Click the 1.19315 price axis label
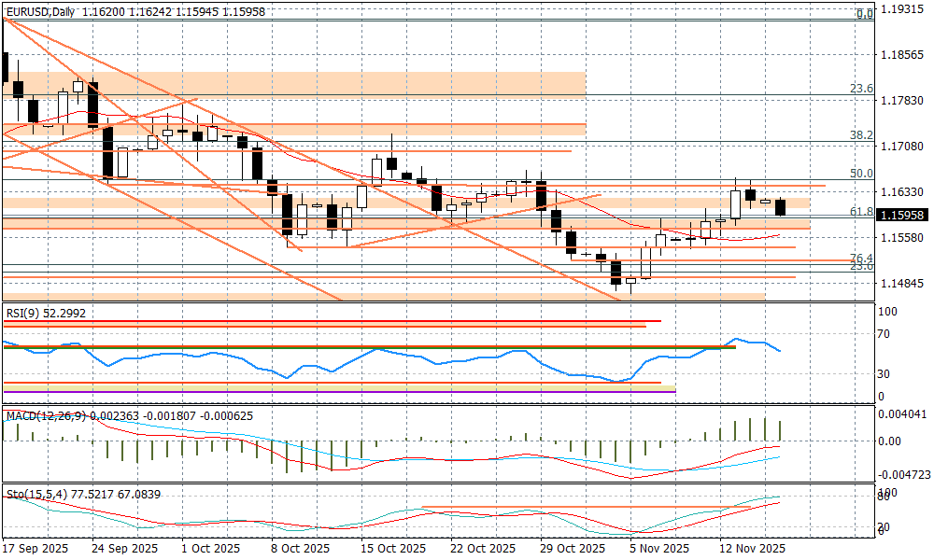Screen dimensions: 934x560 (x=901, y=10)
